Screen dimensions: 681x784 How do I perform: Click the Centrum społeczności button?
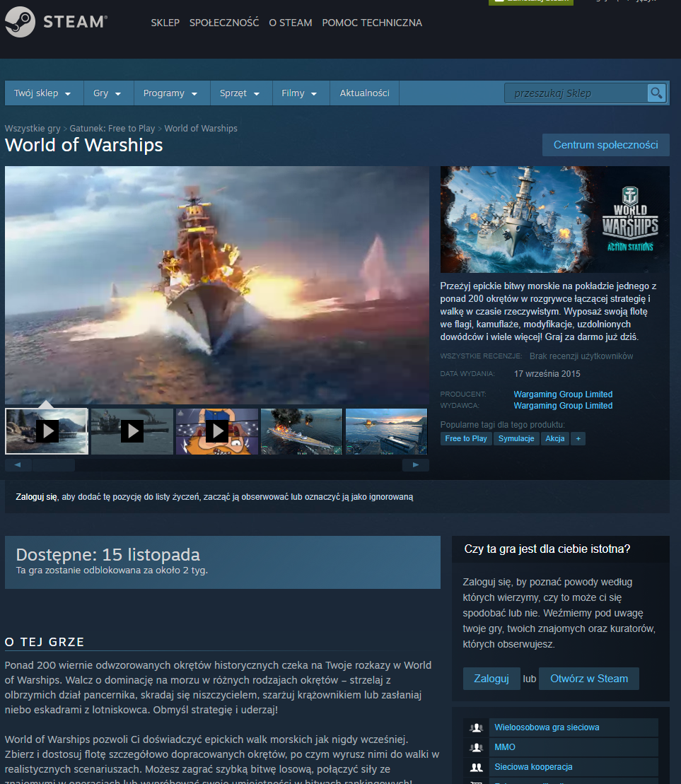pyautogui.click(x=605, y=145)
